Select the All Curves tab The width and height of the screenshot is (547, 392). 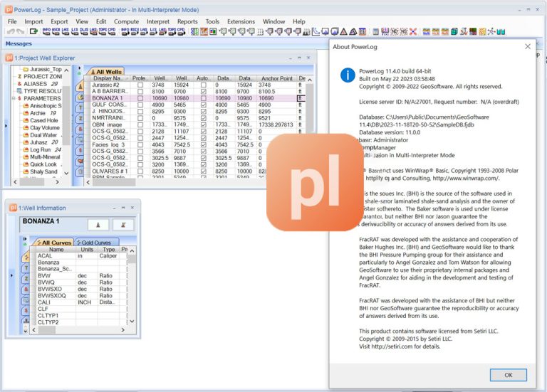point(53,243)
